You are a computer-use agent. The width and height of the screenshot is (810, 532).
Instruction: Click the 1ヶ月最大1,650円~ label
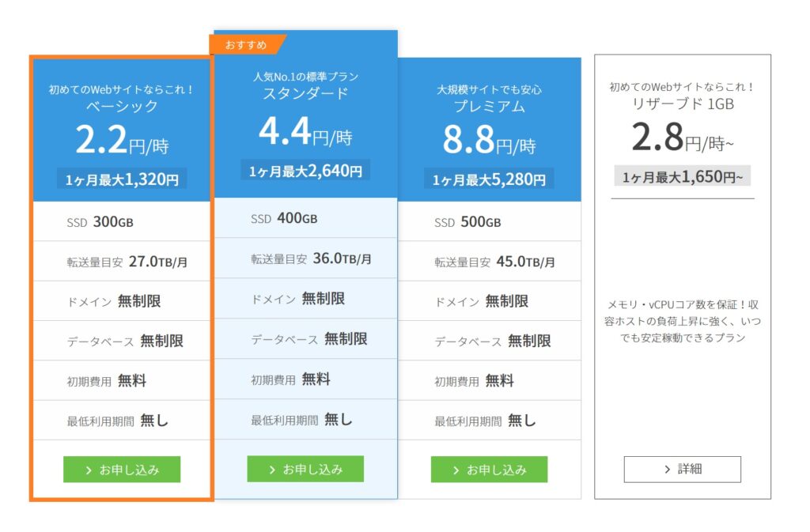683,177
